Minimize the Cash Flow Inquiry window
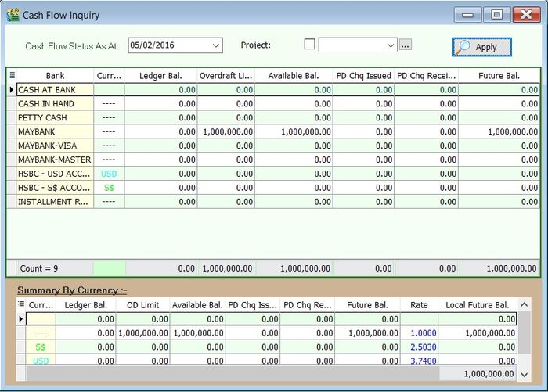 [470, 14]
